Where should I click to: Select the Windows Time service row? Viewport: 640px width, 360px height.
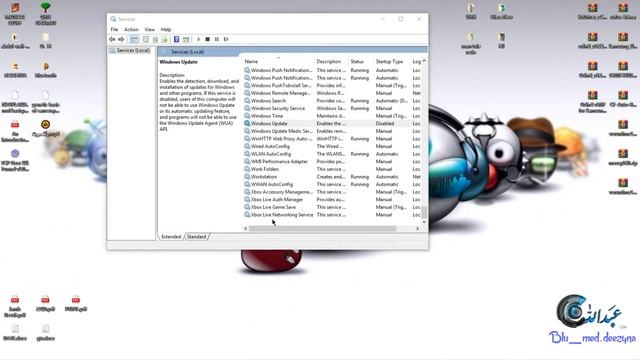[332, 116]
